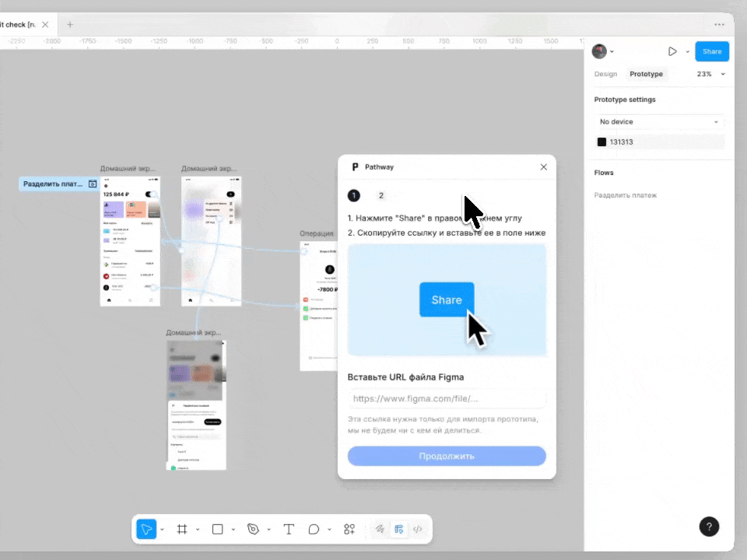This screenshot has width=747, height=560.
Task: Select the Frame tool
Action: point(182,530)
